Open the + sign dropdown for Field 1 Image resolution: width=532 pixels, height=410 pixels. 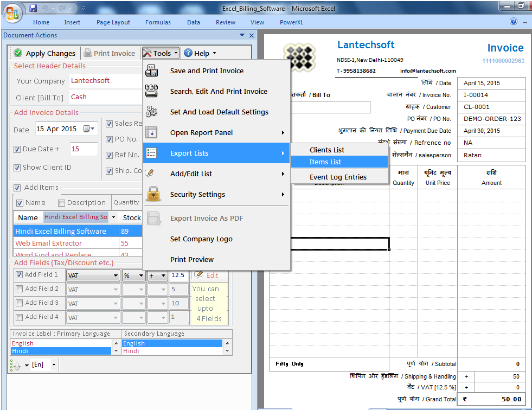pyautogui.click(x=163, y=276)
